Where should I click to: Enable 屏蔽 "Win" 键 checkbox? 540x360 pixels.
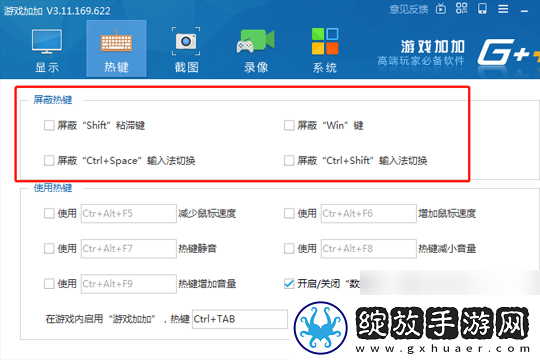pos(289,125)
